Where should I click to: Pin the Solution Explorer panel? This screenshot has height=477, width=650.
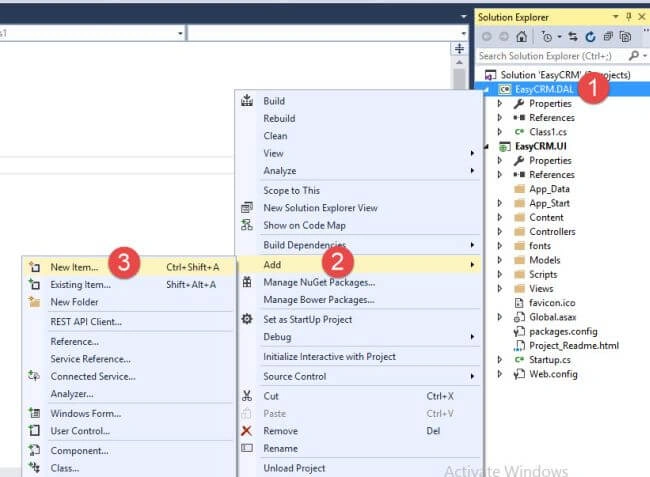click(x=628, y=17)
